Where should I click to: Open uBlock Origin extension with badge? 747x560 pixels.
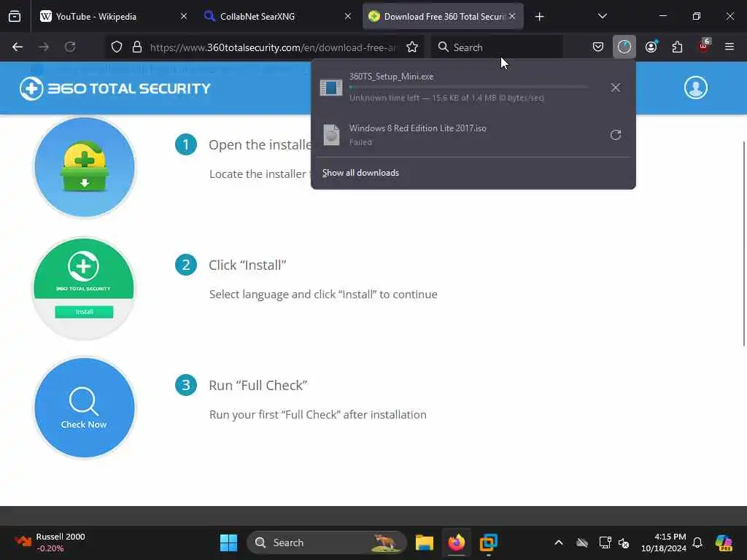point(704,46)
